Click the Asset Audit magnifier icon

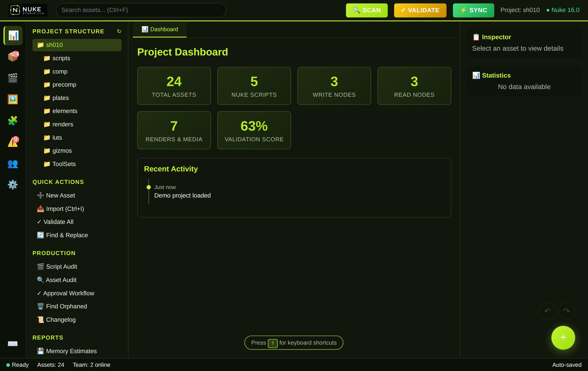tap(40, 280)
